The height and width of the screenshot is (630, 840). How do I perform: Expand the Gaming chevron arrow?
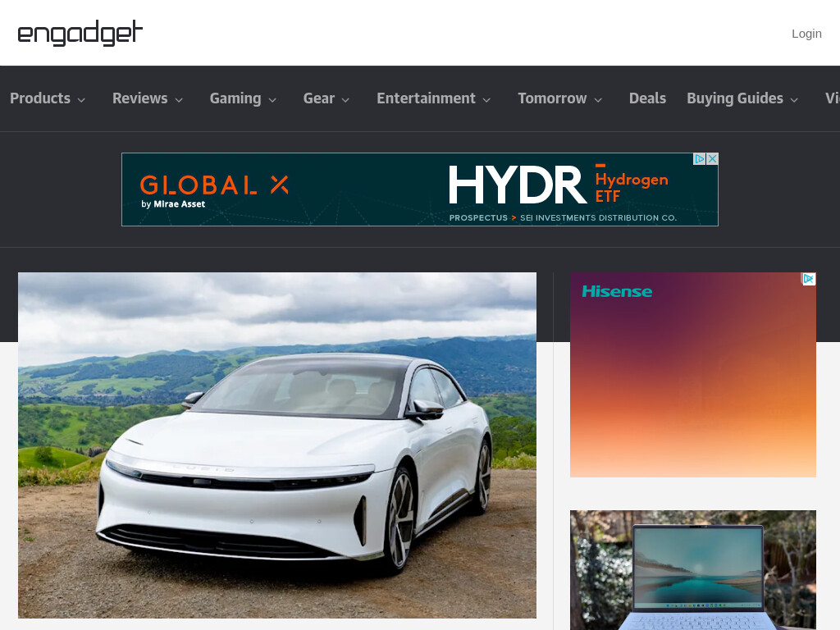tap(272, 100)
